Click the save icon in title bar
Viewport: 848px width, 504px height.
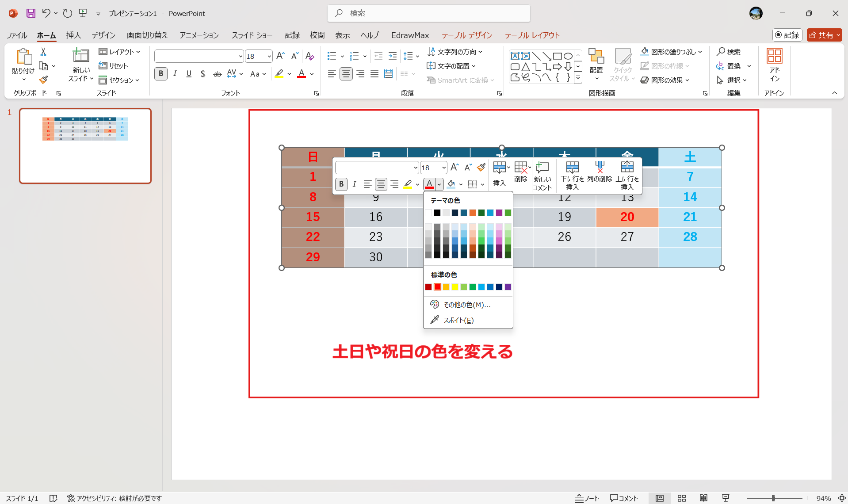(x=31, y=13)
